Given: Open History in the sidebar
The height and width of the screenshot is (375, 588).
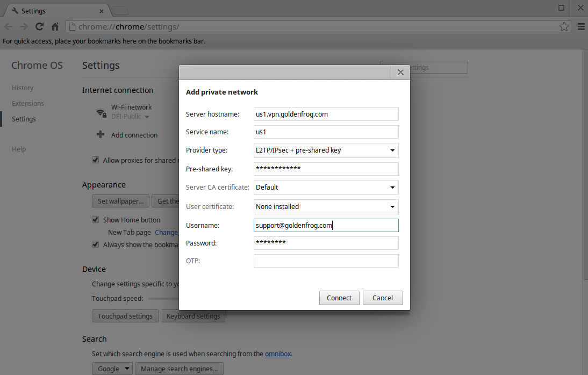Looking at the screenshot, I should tap(23, 88).
